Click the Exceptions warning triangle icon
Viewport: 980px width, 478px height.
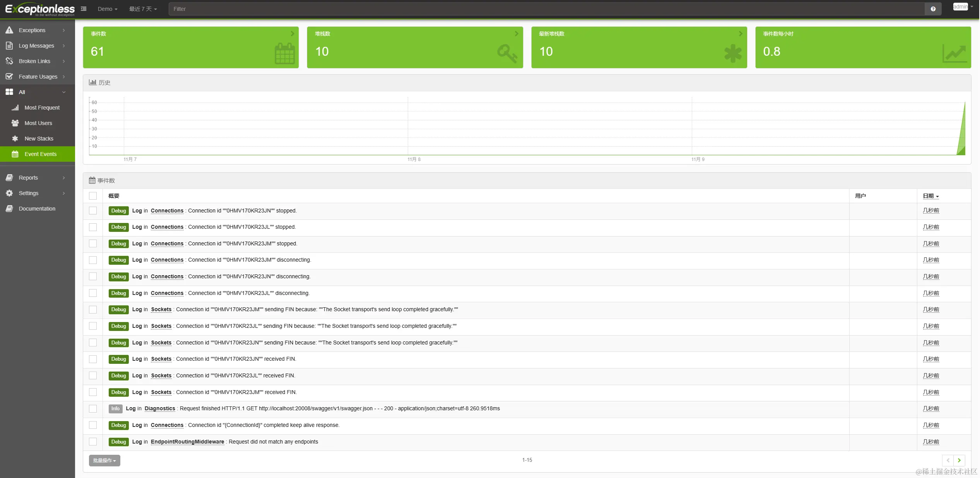pyautogui.click(x=9, y=30)
